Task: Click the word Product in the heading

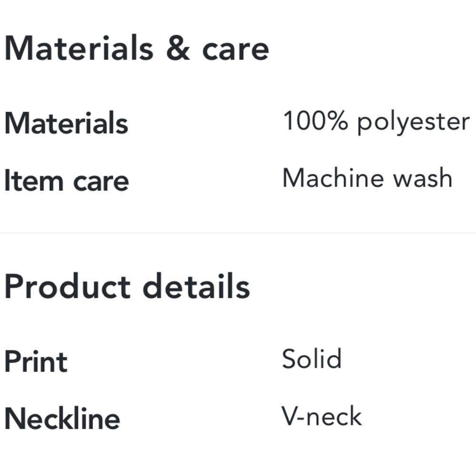Action: point(68,286)
